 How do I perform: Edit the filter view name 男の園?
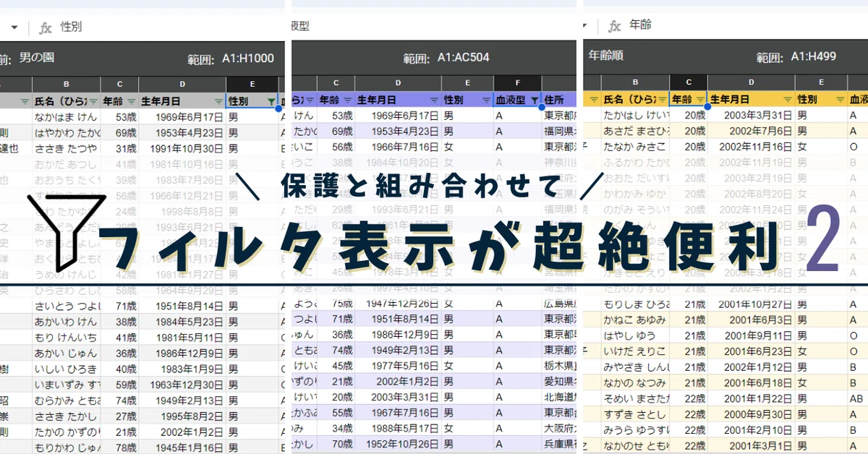(x=37, y=57)
